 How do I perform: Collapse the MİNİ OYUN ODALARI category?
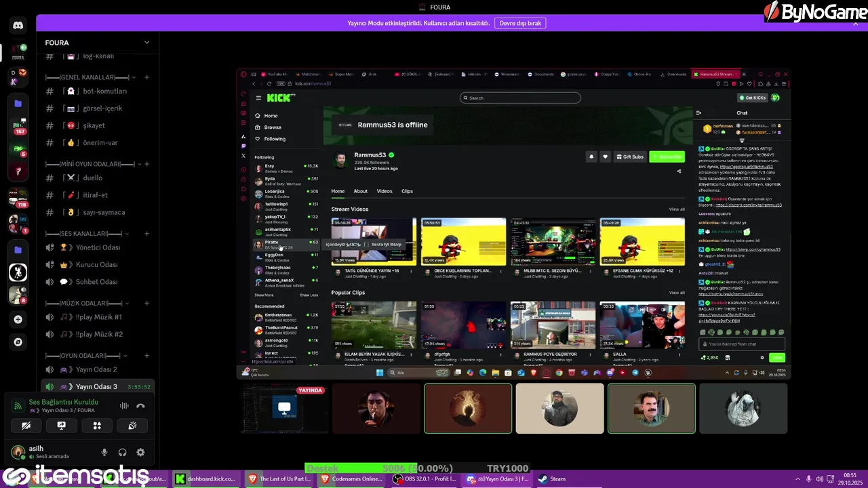pos(92,164)
